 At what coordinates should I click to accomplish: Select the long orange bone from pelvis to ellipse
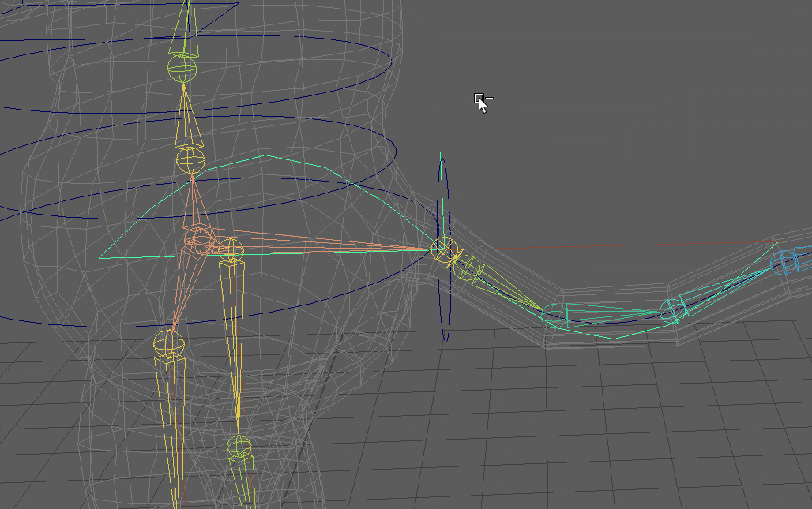[x=321, y=242]
